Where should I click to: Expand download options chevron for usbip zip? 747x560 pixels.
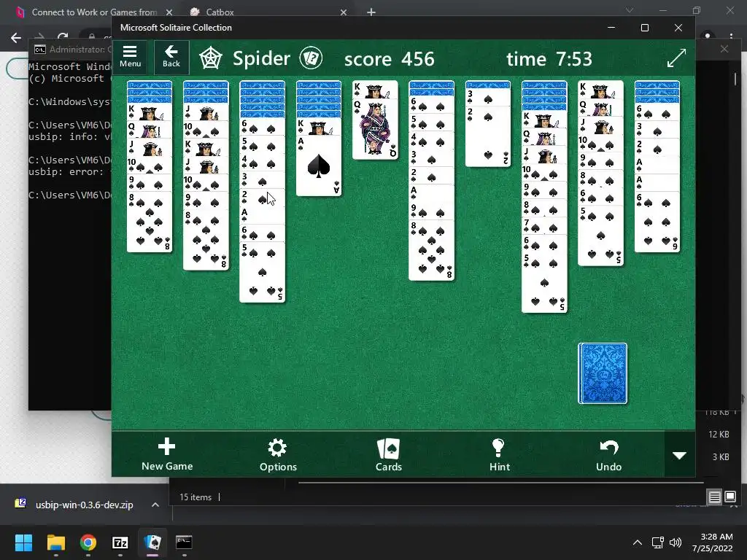coord(155,505)
